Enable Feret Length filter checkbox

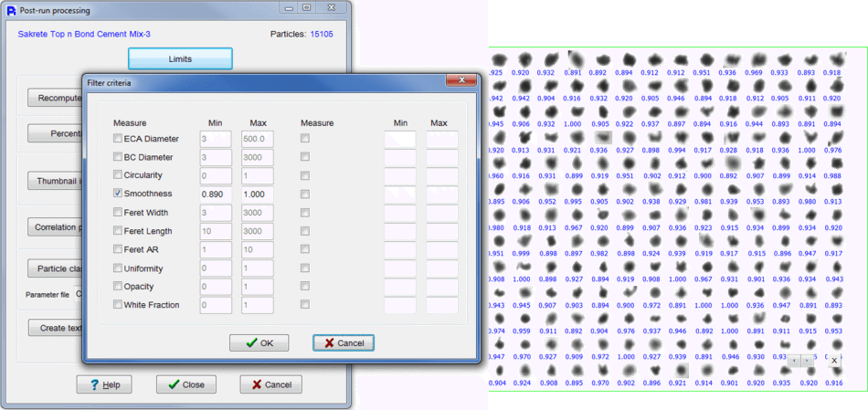coord(117,231)
